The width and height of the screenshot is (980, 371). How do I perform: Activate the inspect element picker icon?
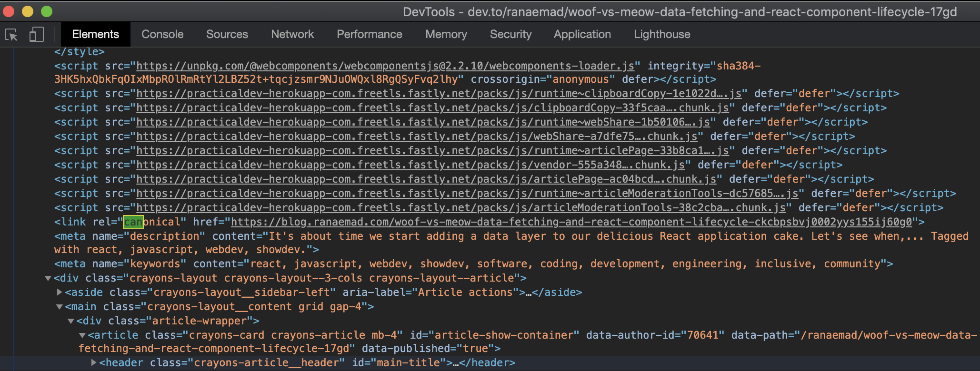point(11,35)
